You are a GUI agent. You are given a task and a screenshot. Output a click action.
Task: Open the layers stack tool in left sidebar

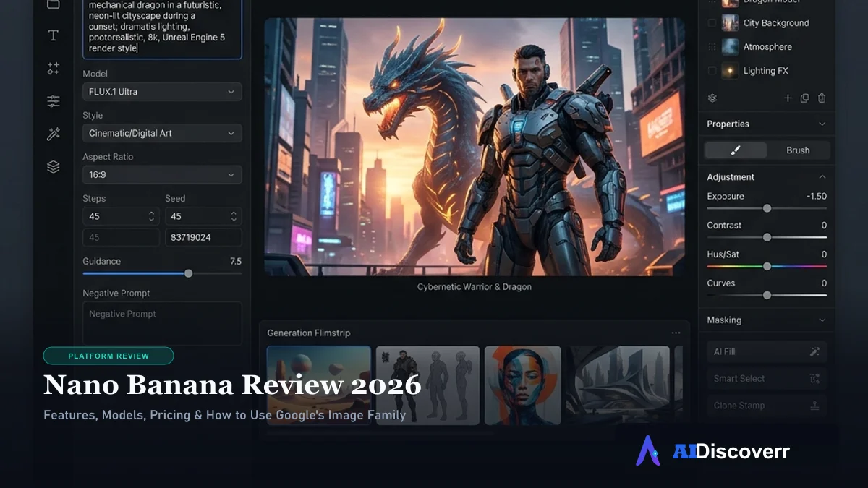(53, 166)
